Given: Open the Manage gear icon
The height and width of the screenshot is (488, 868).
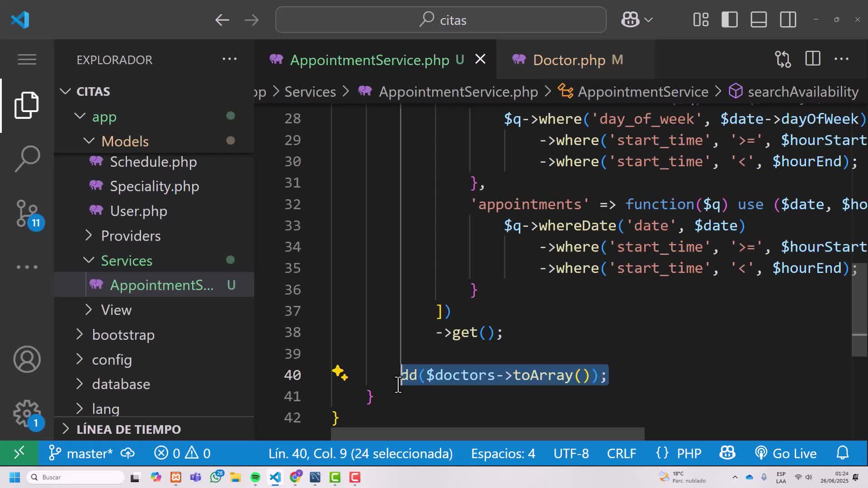Looking at the screenshot, I should tap(28, 415).
